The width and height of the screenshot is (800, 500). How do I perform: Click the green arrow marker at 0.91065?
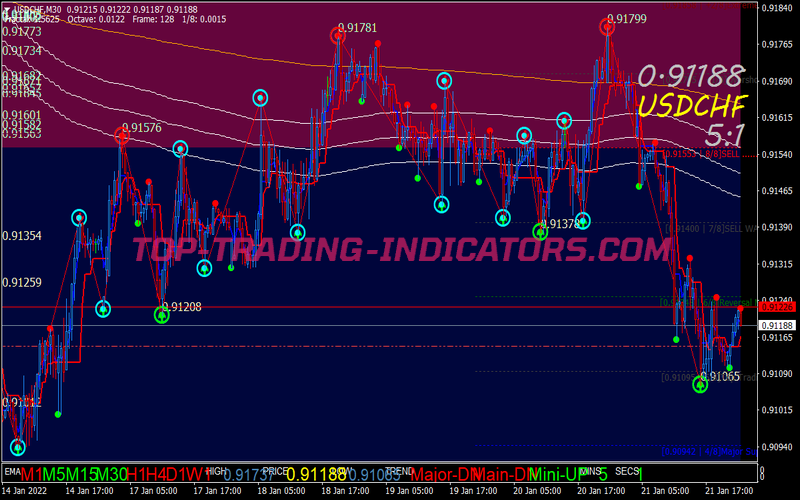coord(700,385)
